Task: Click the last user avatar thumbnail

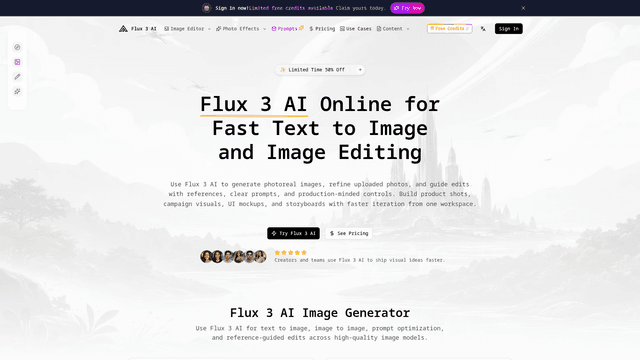Action: coord(260,256)
